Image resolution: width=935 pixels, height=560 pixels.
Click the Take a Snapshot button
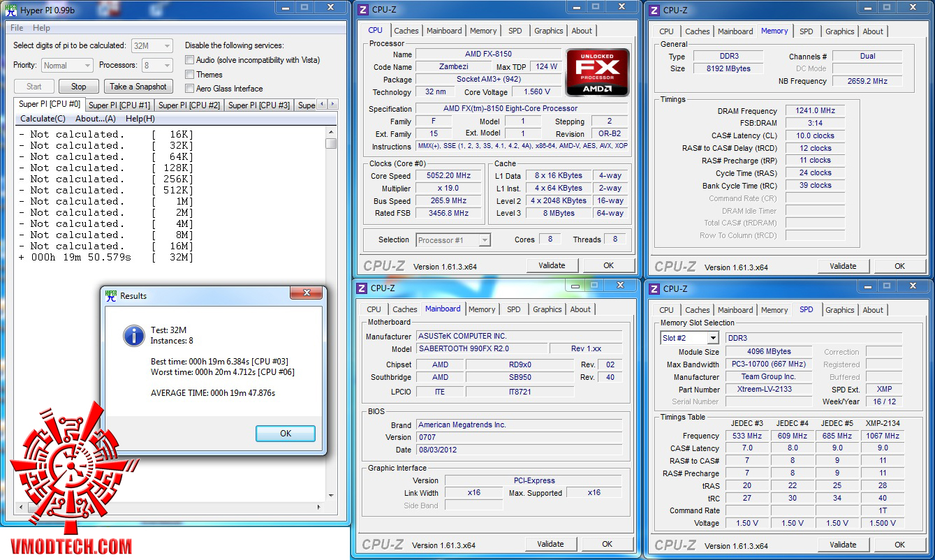coord(138,87)
